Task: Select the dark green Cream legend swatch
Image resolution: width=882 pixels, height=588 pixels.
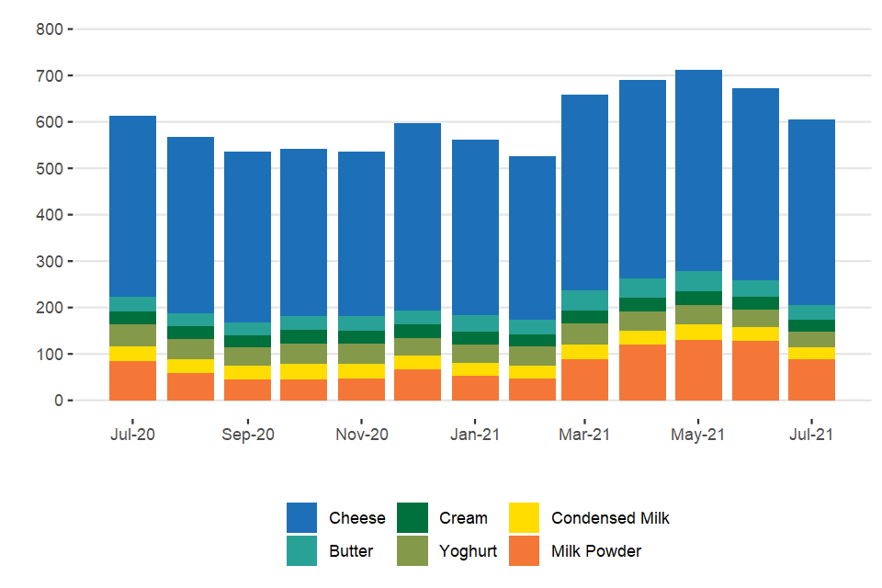Action: (413, 518)
